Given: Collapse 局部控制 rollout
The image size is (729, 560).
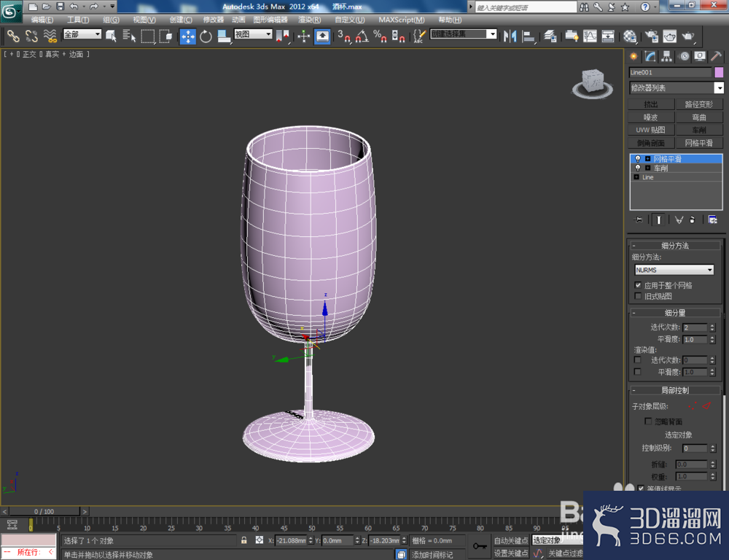Looking at the screenshot, I should point(675,390).
